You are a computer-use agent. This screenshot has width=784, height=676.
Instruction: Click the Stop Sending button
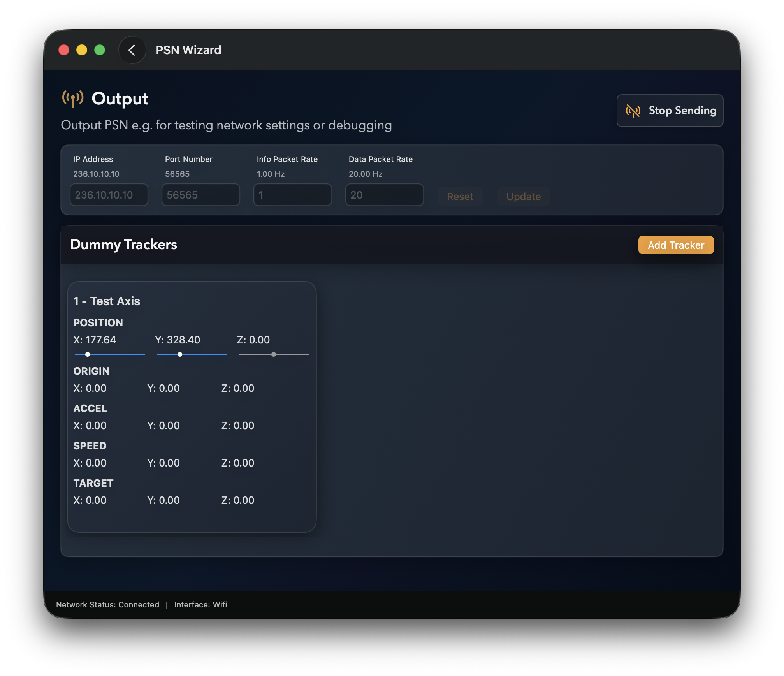point(670,111)
